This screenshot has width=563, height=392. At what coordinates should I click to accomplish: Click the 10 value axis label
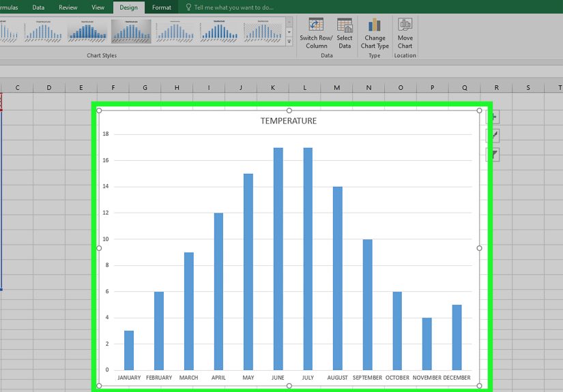pyautogui.click(x=106, y=239)
